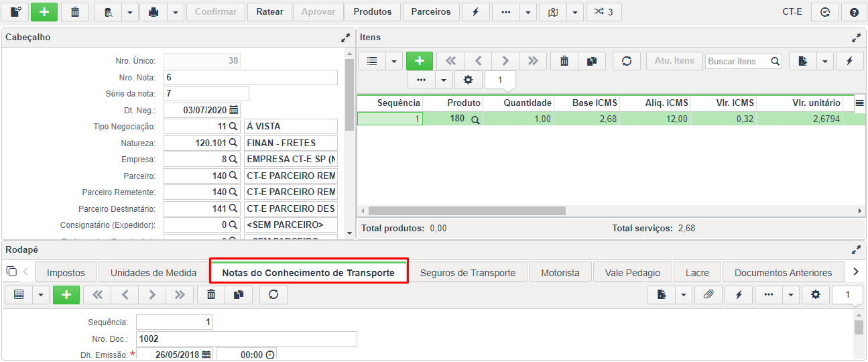Expand the Cabeçalho panel to full screen
The image size is (868, 362).
click(x=346, y=38)
